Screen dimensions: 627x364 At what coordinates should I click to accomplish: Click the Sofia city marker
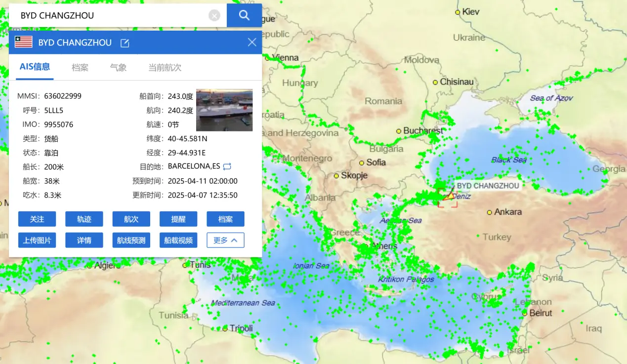361,162
